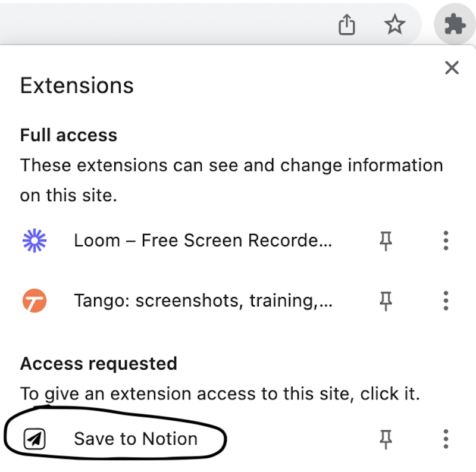The height and width of the screenshot is (472, 476).
Task: Click the Loom extension icon
Action: (35, 240)
